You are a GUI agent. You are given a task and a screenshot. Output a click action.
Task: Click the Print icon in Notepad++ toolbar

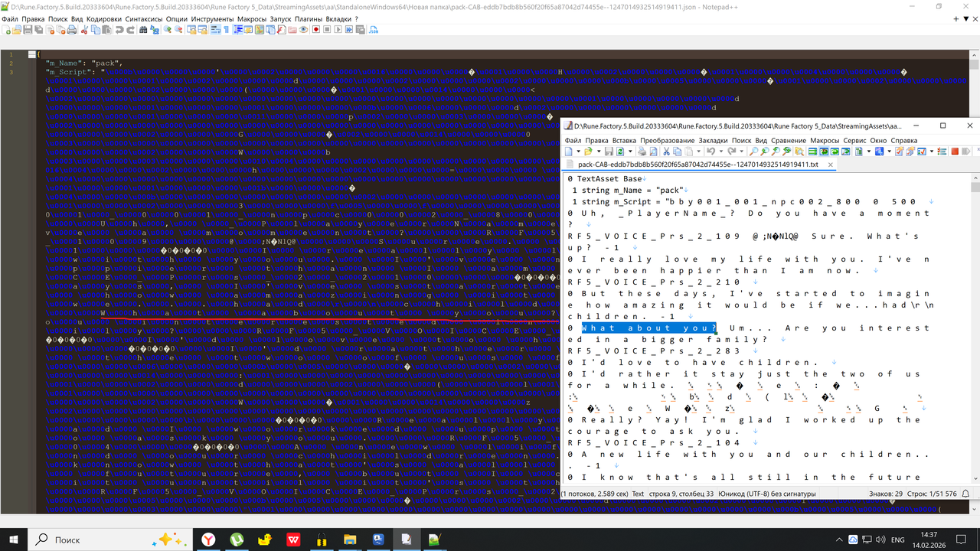click(x=72, y=30)
